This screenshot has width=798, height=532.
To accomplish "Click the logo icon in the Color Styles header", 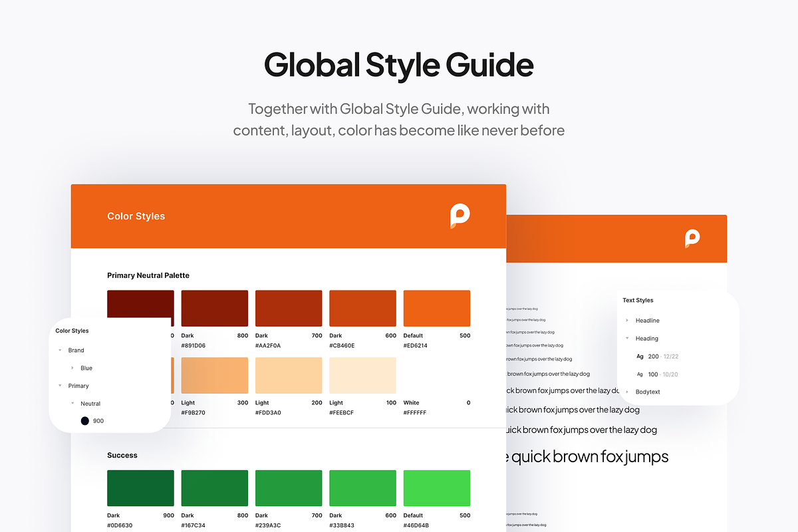I will click(460, 216).
